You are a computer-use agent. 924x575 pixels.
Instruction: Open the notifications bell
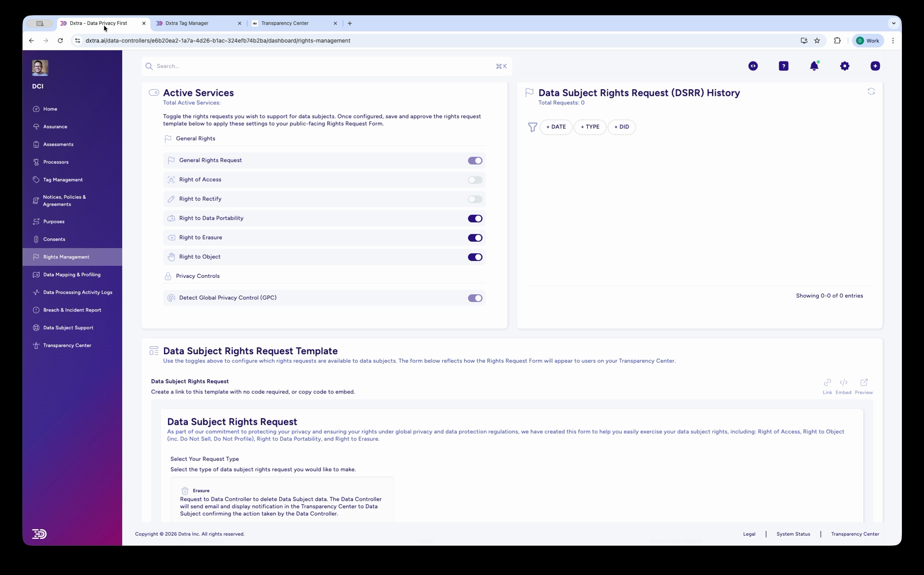(814, 66)
